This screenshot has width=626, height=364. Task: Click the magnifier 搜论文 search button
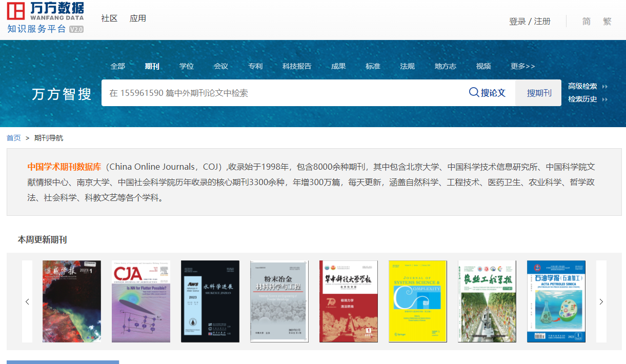pyautogui.click(x=487, y=93)
